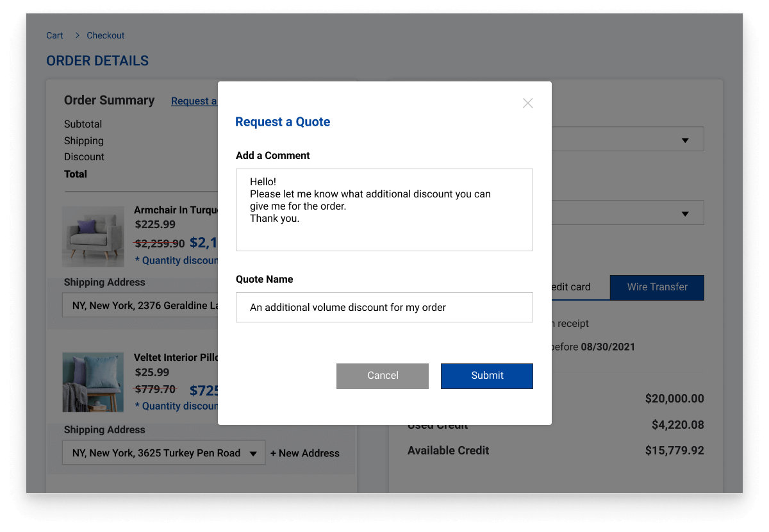Click into the Add a Comment textarea
Viewport: 769px width, 532px height.
coord(384,210)
